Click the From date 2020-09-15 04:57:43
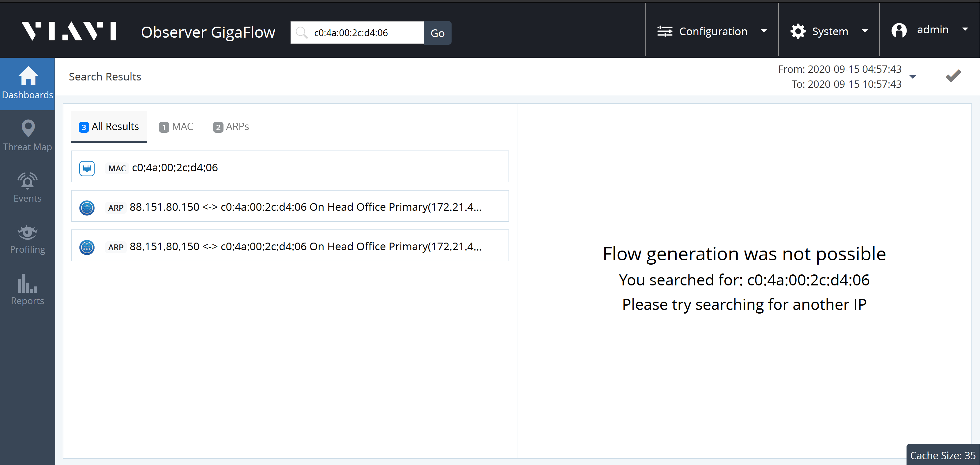The width and height of the screenshot is (980, 465). coord(839,69)
